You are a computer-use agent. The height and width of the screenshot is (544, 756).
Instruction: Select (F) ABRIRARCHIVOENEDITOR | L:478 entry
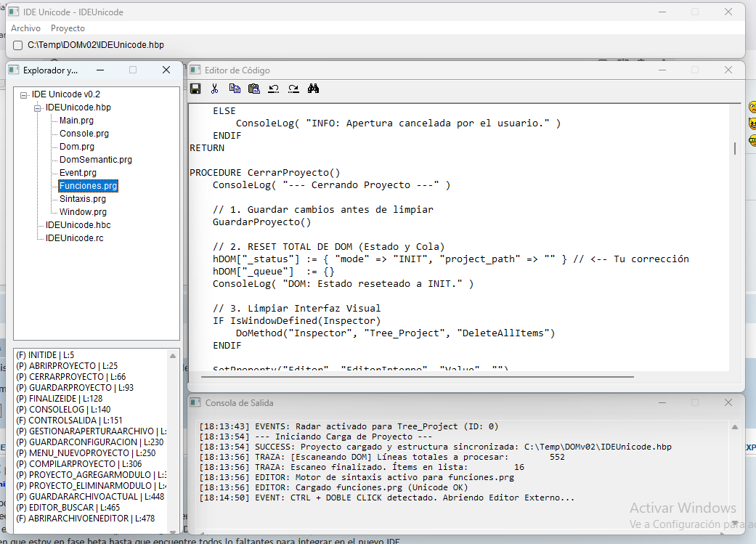(x=86, y=519)
